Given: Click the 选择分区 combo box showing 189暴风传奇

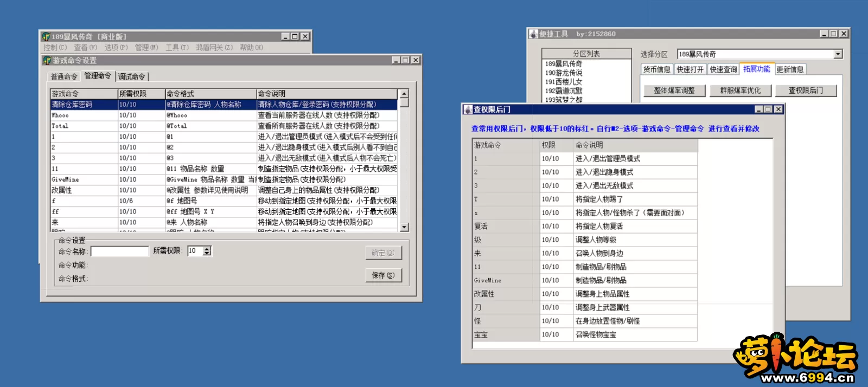Looking at the screenshot, I should click(x=759, y=54).
